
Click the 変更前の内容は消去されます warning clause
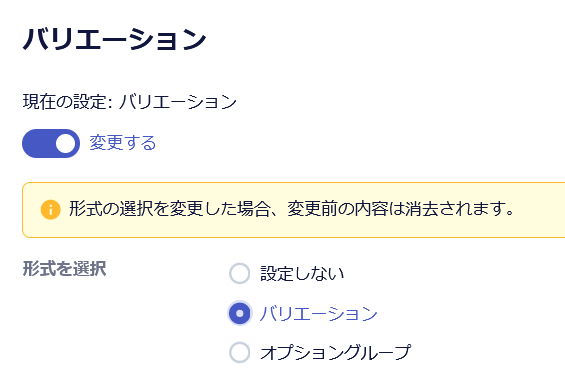pyautogui.click(x=400, y=209)
